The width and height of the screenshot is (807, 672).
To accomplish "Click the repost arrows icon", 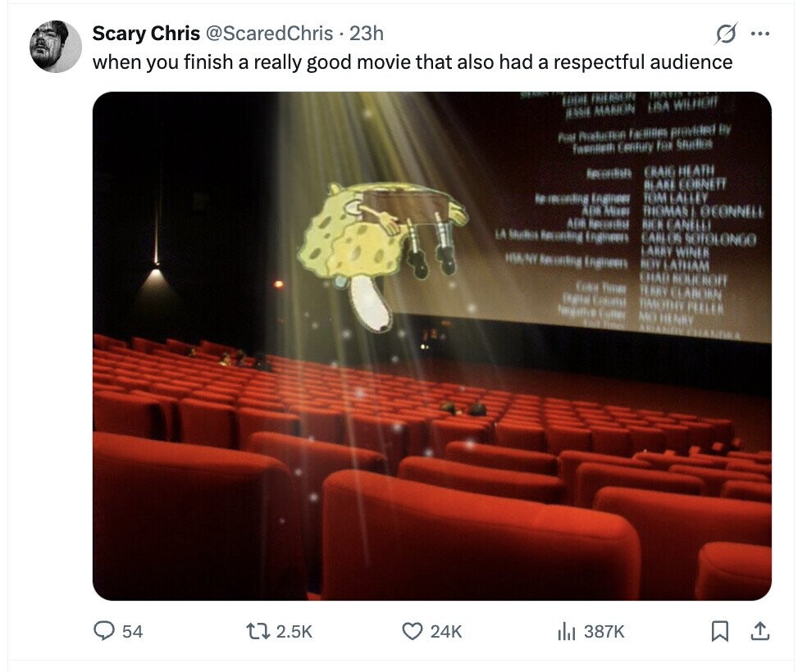I will [258, 631].
